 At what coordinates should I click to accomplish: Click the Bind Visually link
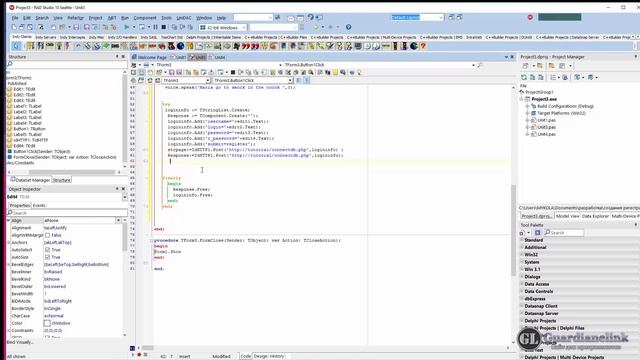(x=20, y=342)
